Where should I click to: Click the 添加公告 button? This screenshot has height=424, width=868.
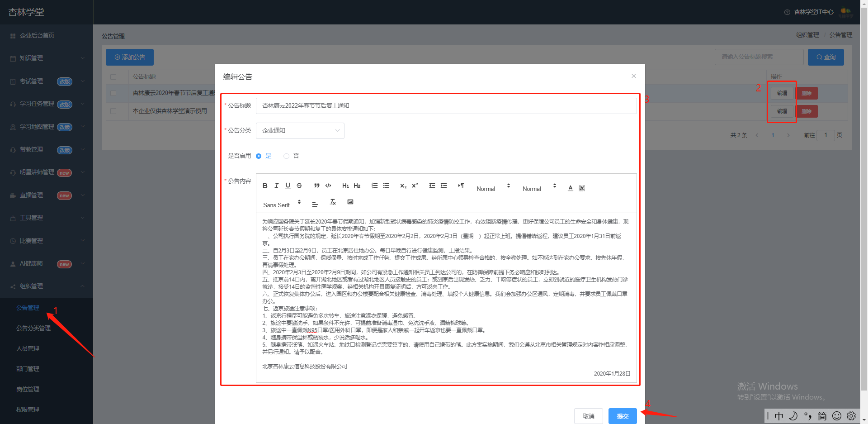pos(130,57)
